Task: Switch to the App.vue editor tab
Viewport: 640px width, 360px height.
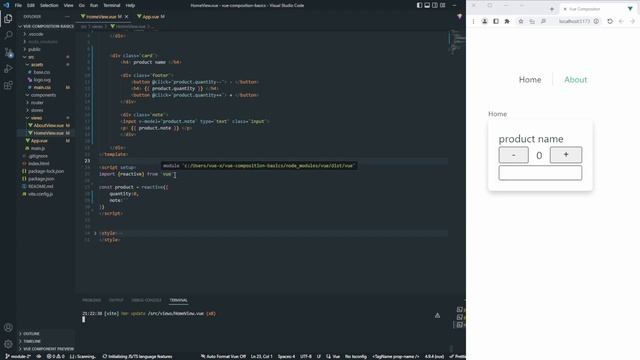Action: pos(150,17)
